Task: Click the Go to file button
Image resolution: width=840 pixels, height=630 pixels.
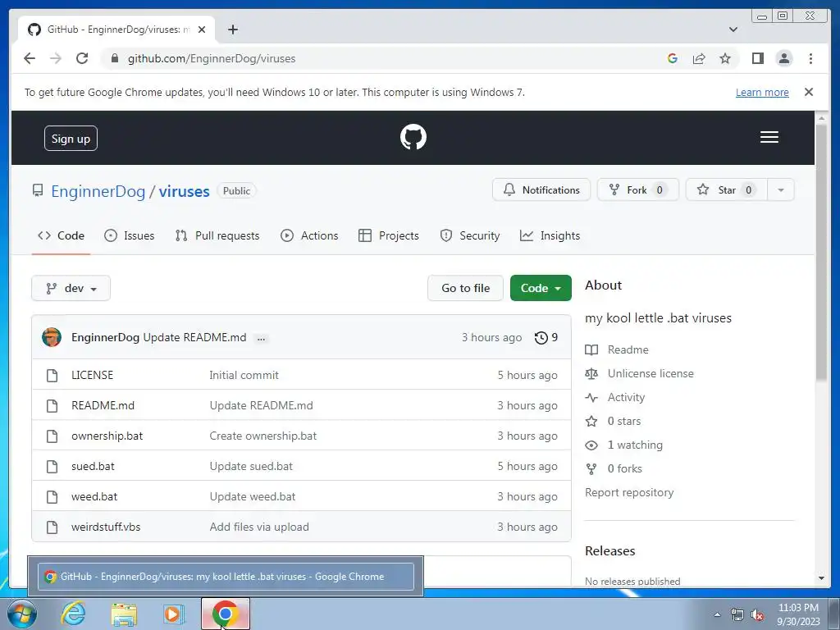Action: click(466, 288)
